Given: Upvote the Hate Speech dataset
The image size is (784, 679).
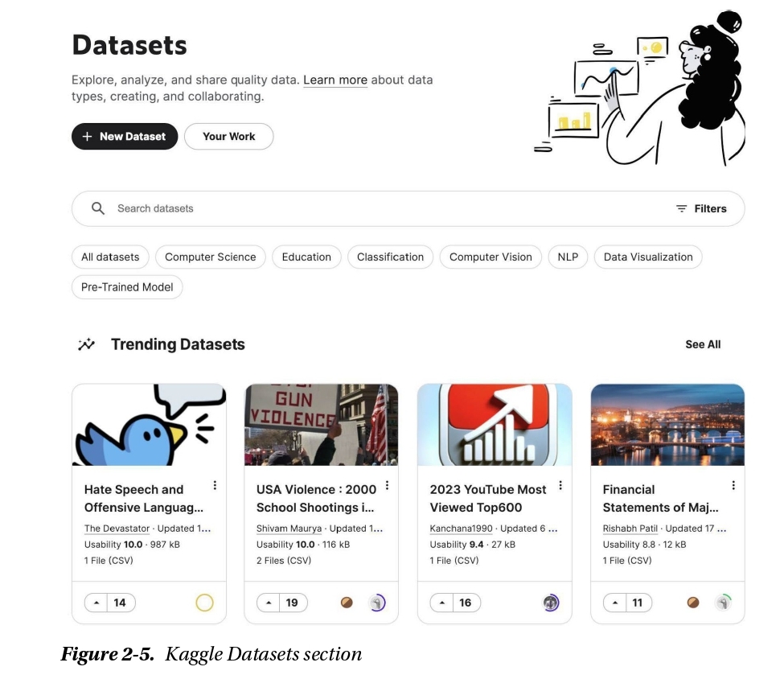Looking at the screenshot, I should click(96, 603).
